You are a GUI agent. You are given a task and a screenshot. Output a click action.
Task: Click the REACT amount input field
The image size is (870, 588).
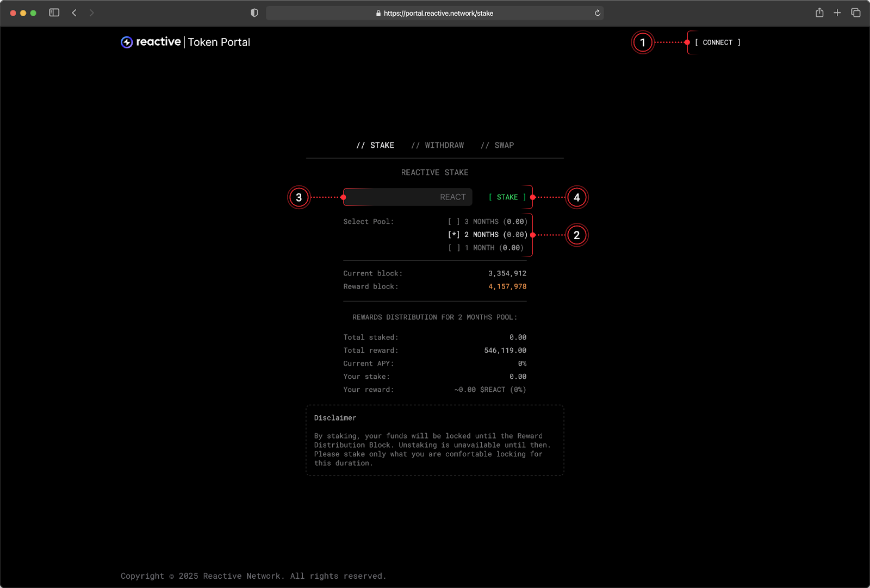pos(408,197)
